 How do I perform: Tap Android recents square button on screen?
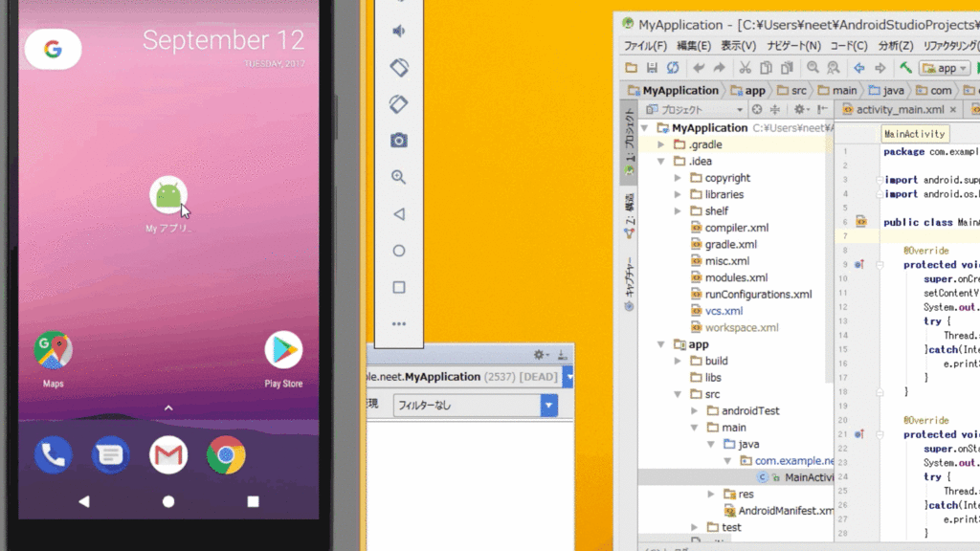pos(253,501)
